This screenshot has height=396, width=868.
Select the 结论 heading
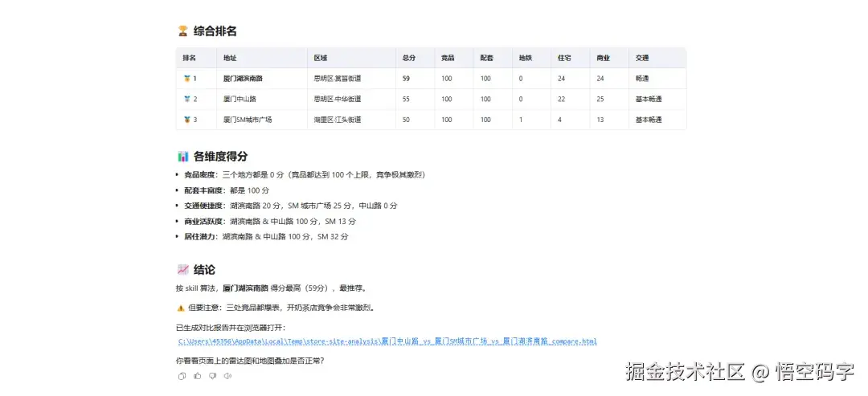204,270
